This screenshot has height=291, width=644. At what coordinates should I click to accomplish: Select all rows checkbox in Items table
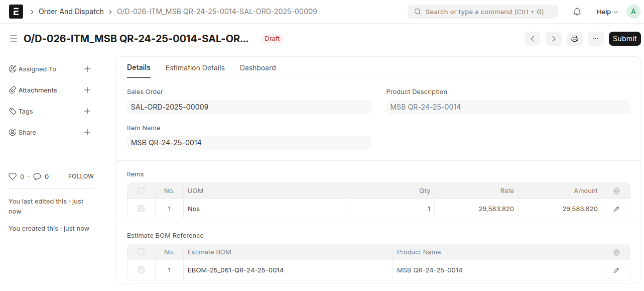[141, 191]
